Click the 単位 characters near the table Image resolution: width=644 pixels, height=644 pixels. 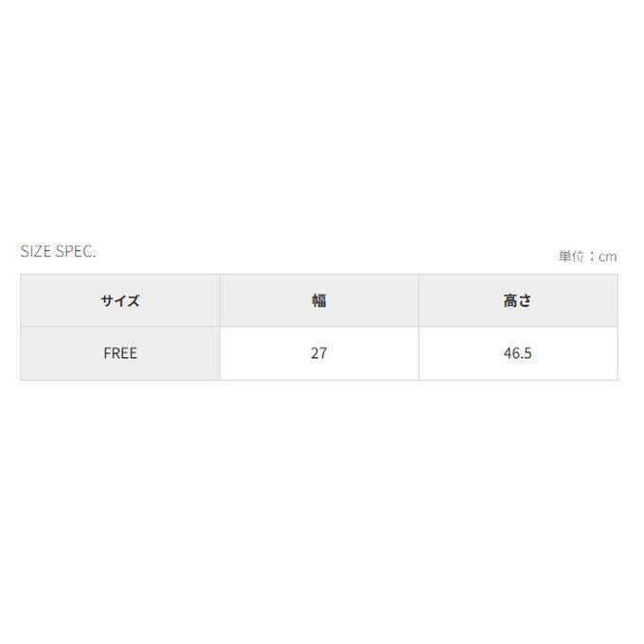[x=571, y=257]
